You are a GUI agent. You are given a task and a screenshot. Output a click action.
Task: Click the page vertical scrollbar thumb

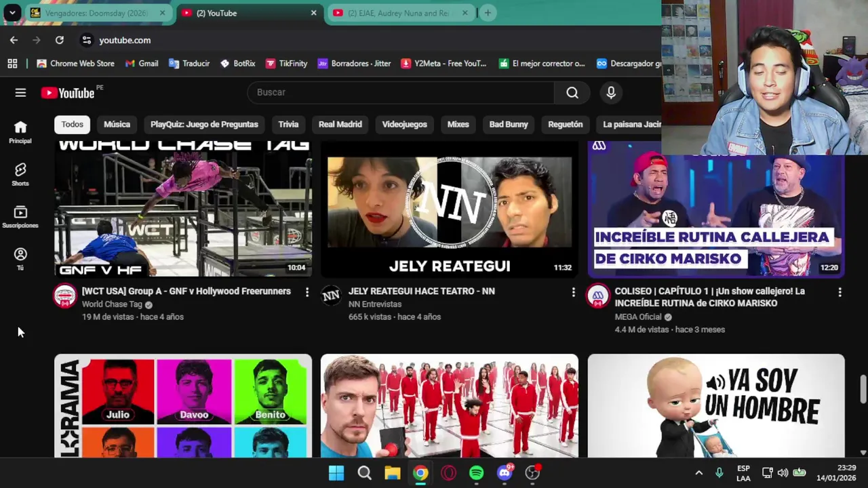tap(863, 388)
